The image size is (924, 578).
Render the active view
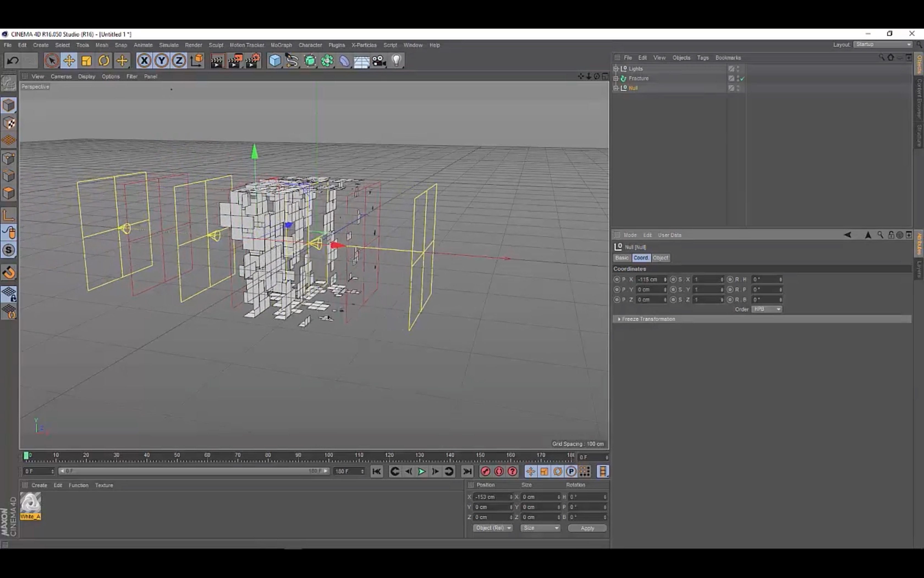point(217,60)
